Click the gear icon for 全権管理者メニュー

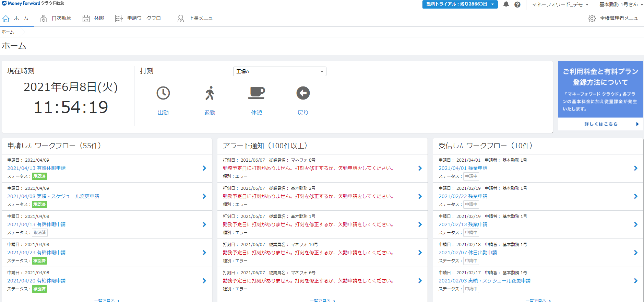coord(592,19)
